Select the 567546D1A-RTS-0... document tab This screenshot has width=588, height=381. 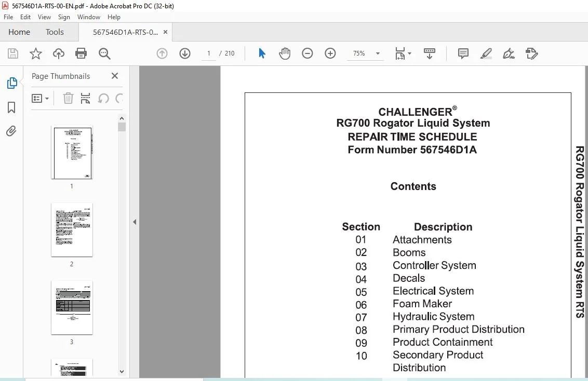point(125,32)
